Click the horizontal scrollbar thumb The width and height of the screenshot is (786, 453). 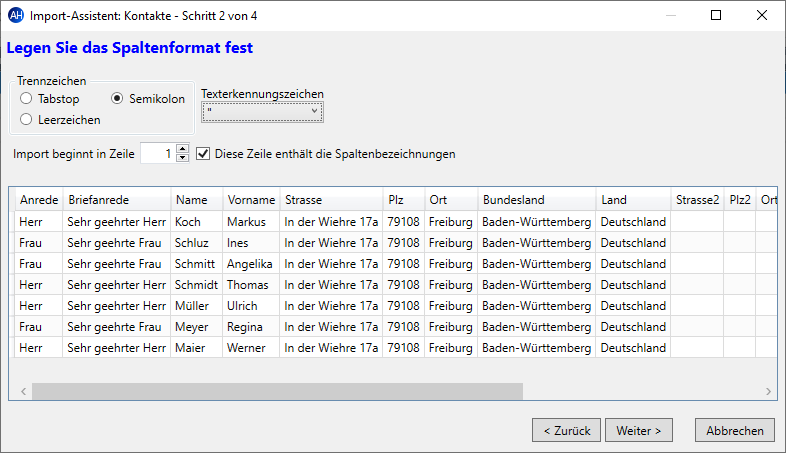[x=277, y=391]
